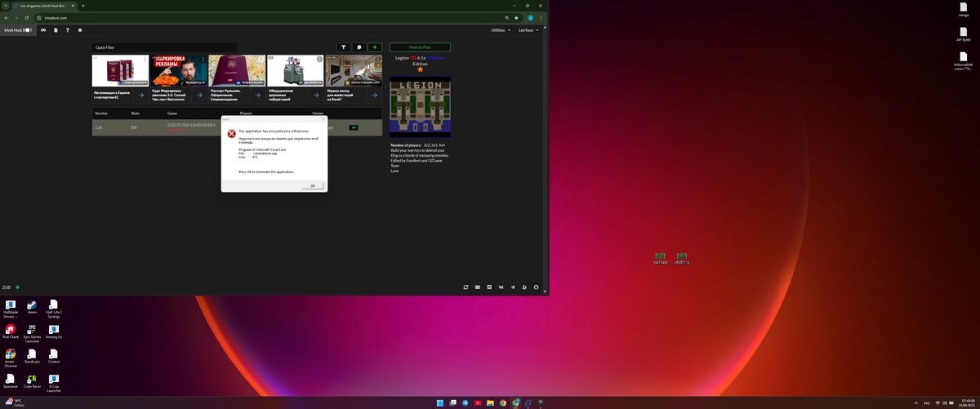Expand the Utilities dropdown menu
Viewport: 980px width, 409px height.
tap(501, 30)
